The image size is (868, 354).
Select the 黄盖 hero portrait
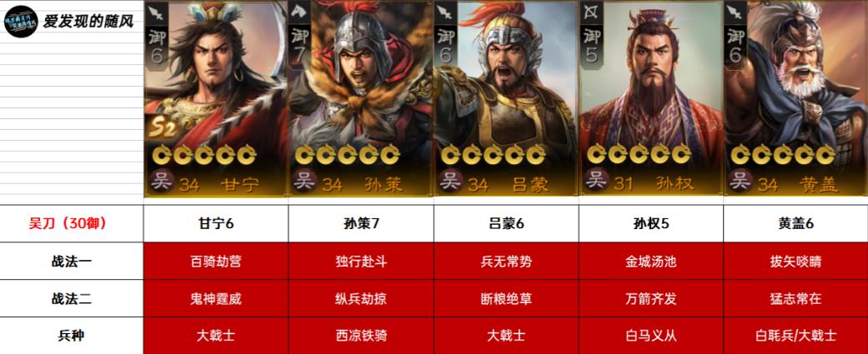(x=795, y=98)
